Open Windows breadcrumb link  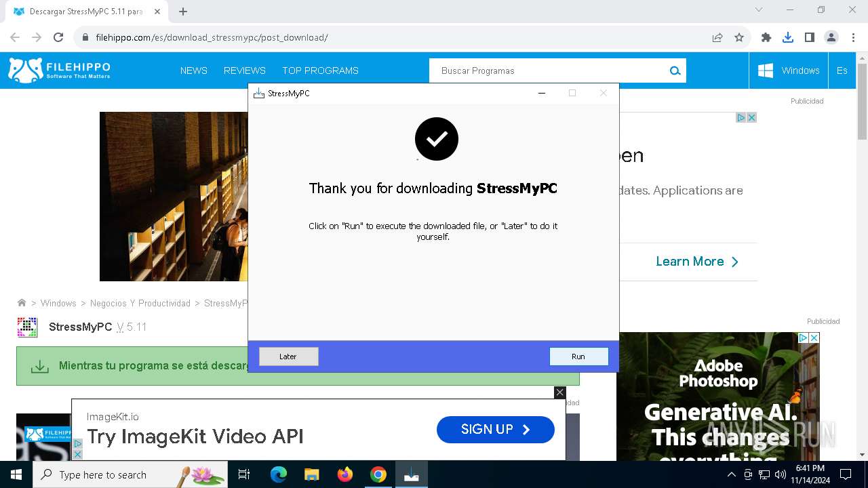click(58, 303)
